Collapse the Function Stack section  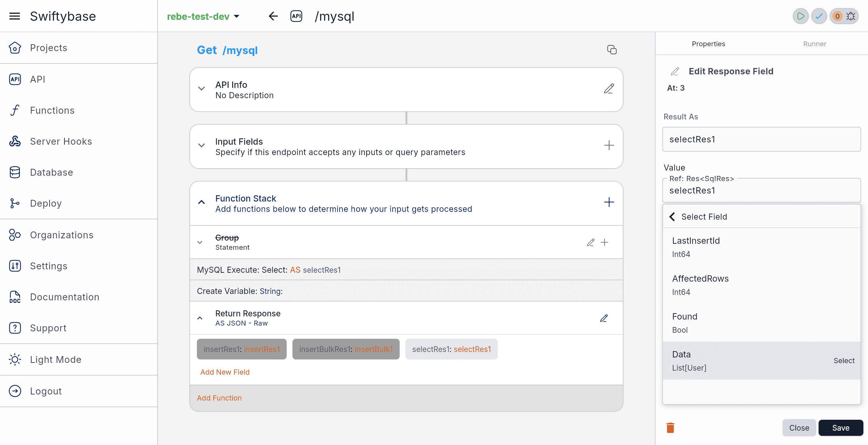(201, 202)
